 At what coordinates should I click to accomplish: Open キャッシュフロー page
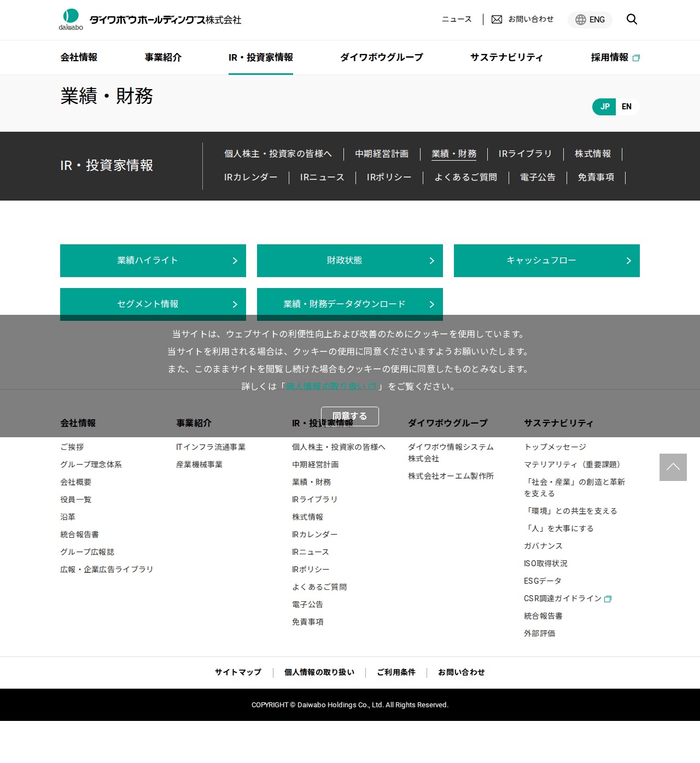[547, 261]
